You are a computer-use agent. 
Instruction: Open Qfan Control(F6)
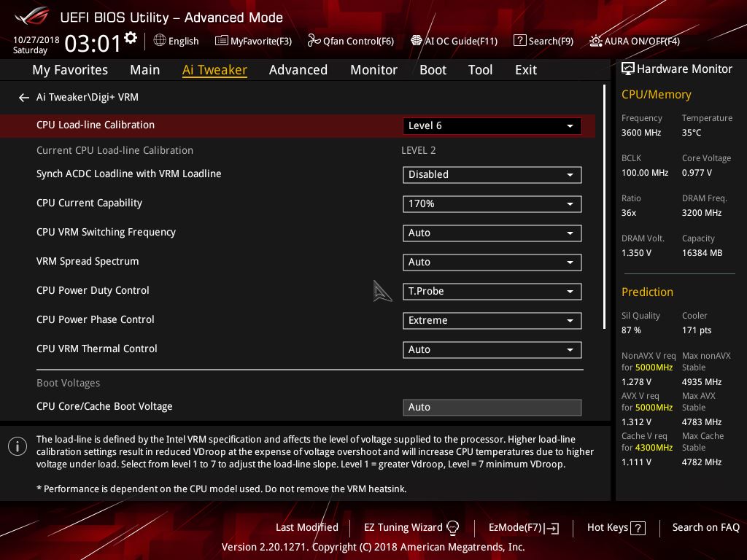point(351,41)
